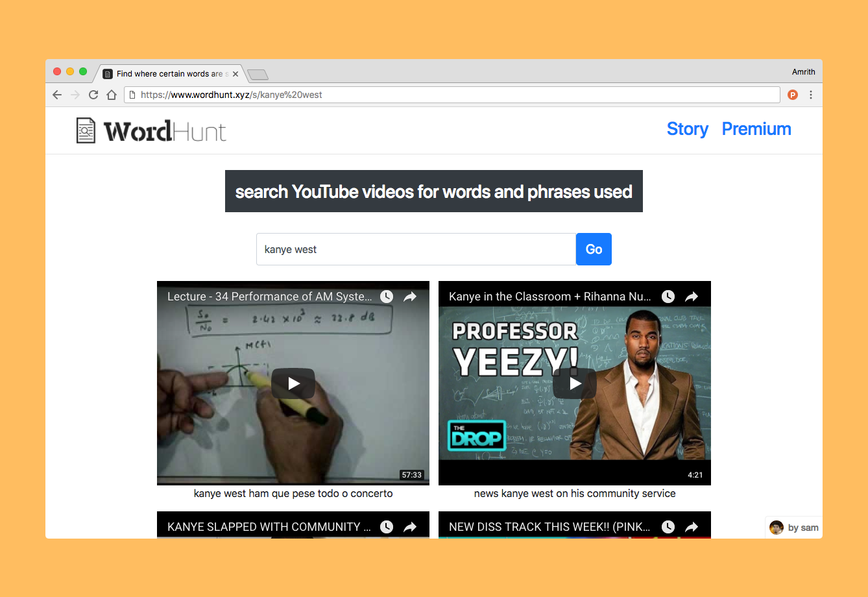Viewport: 868px width, 597px height.
Task: Play the Professor Yeezy video
Action: [575, 384]
